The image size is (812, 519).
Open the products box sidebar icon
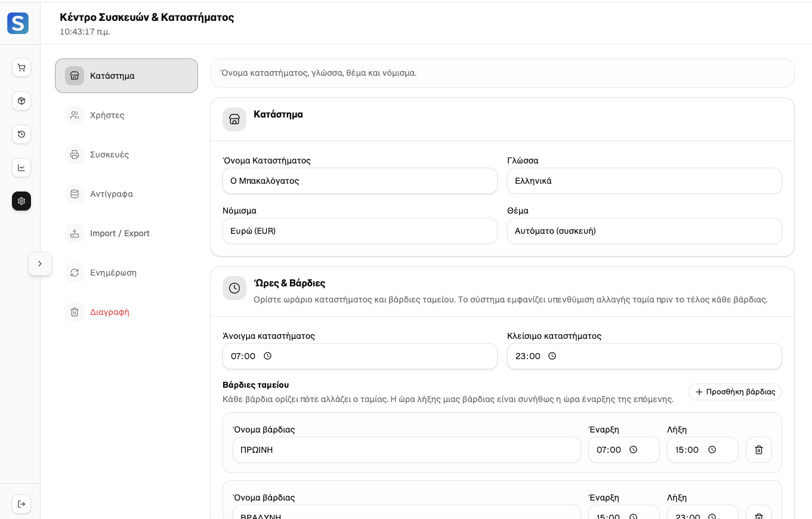pyautogui.click(x=21, y=101)
